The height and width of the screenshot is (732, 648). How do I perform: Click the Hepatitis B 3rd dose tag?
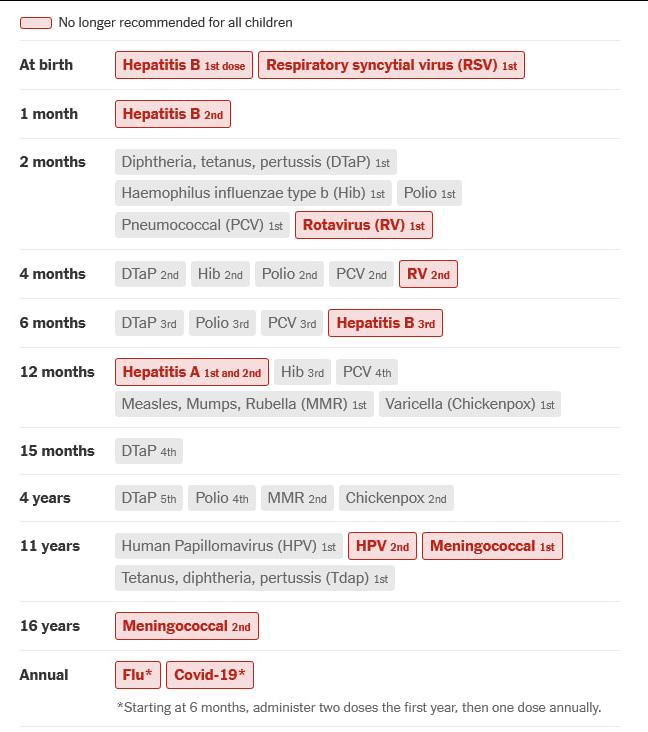coord(385,323)
